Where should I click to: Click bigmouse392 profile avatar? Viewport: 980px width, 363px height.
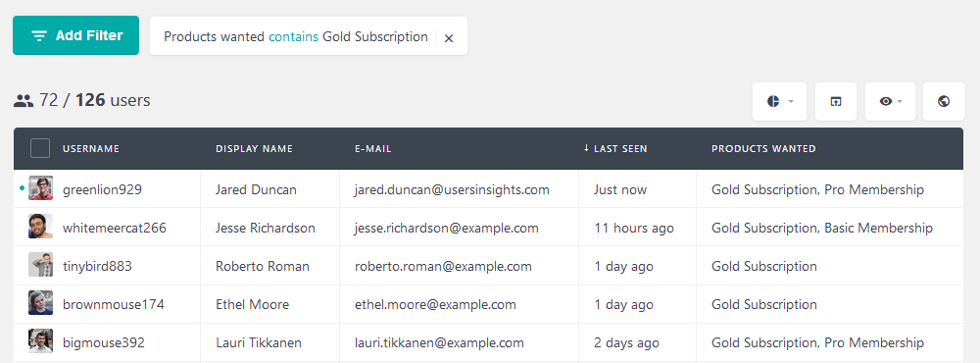pos(40,341)
